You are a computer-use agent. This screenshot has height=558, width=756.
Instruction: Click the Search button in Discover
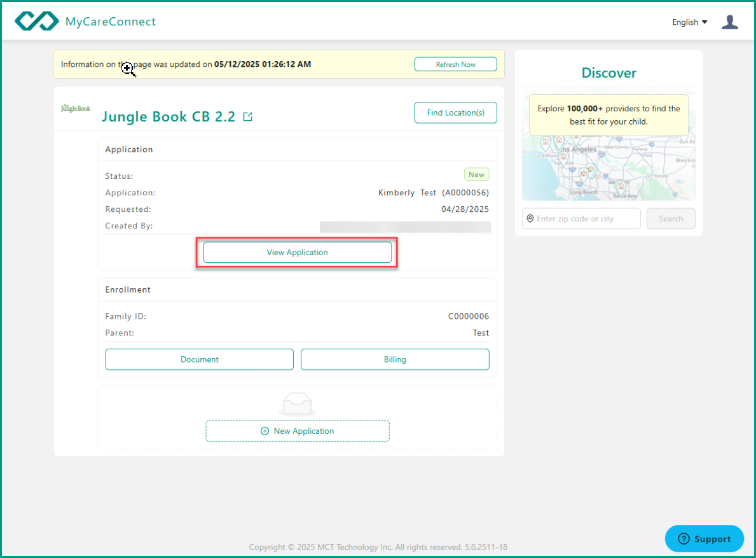(x=671, y=218)
